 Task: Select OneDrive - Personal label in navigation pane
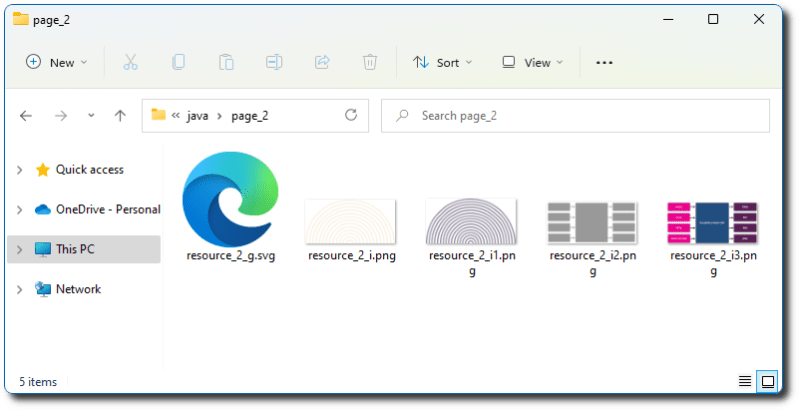[x=108, y=209]
